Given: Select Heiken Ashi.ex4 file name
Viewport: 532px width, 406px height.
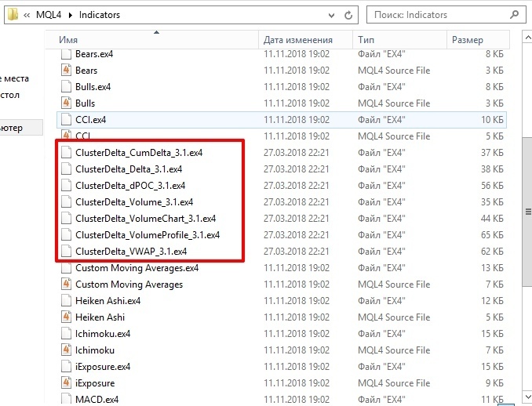Looking at the screenshot, I should pos(108,301).
